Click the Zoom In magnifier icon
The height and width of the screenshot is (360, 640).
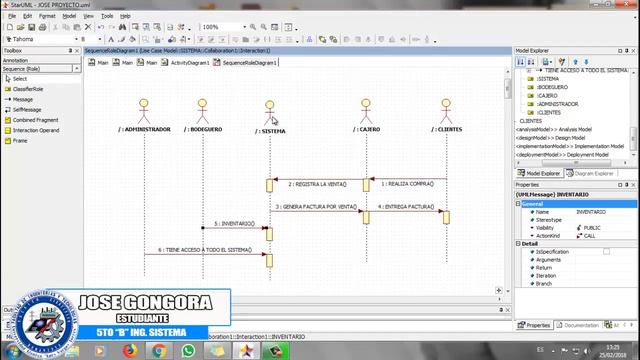pyautogui.click(x=253, y=27)
